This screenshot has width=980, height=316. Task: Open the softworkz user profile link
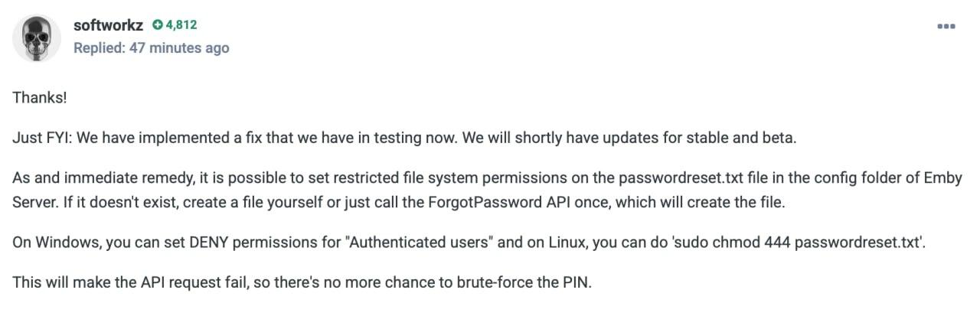pyautogui.click(x=108, y=25)
